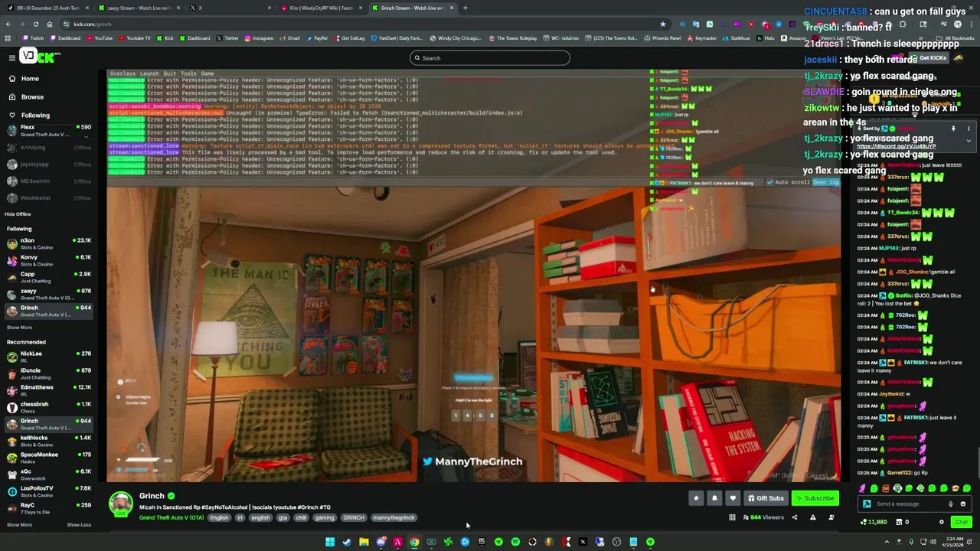Image resolution: width=980 pixels, height=551 pixels.
Task: Collapse the pinned chat message chevron
Action: pos(969,141)
